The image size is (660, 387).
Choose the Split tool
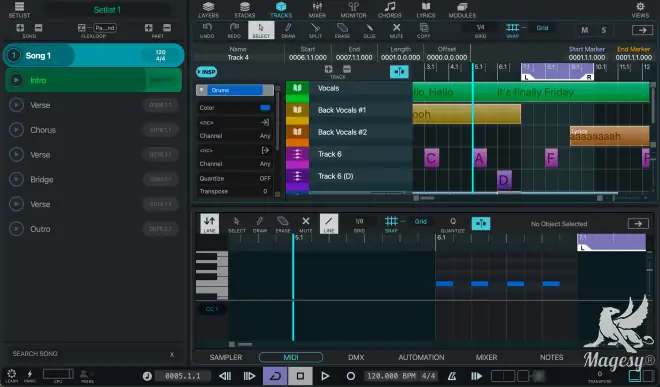315,31
